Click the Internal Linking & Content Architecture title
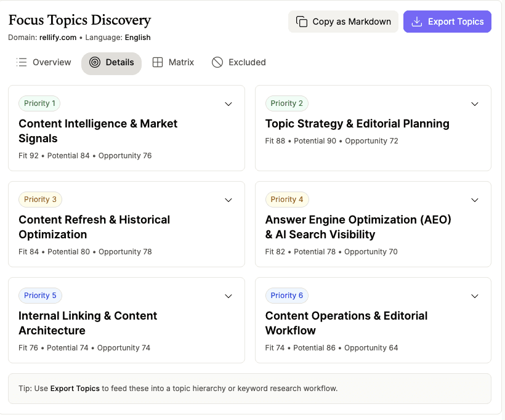Screen dimensions: 505x420 (x=87, y=323)
